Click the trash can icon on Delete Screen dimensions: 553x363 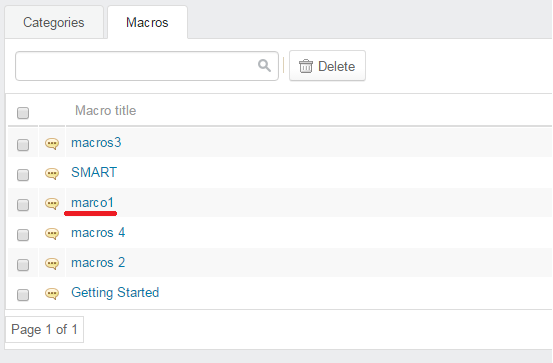tap(306, 66)
